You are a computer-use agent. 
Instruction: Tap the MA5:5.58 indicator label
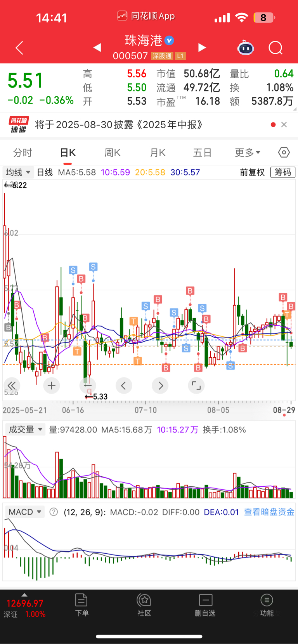click(x=77, y=172)
